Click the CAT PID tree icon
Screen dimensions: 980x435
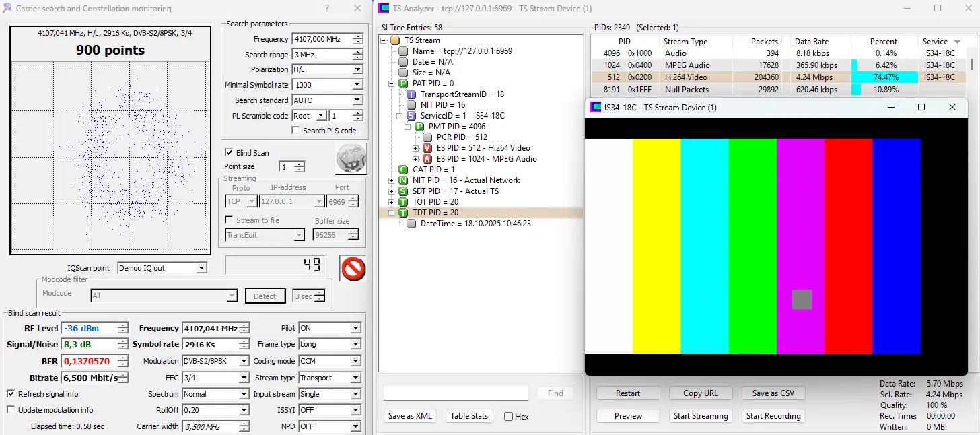click(403, 170)
